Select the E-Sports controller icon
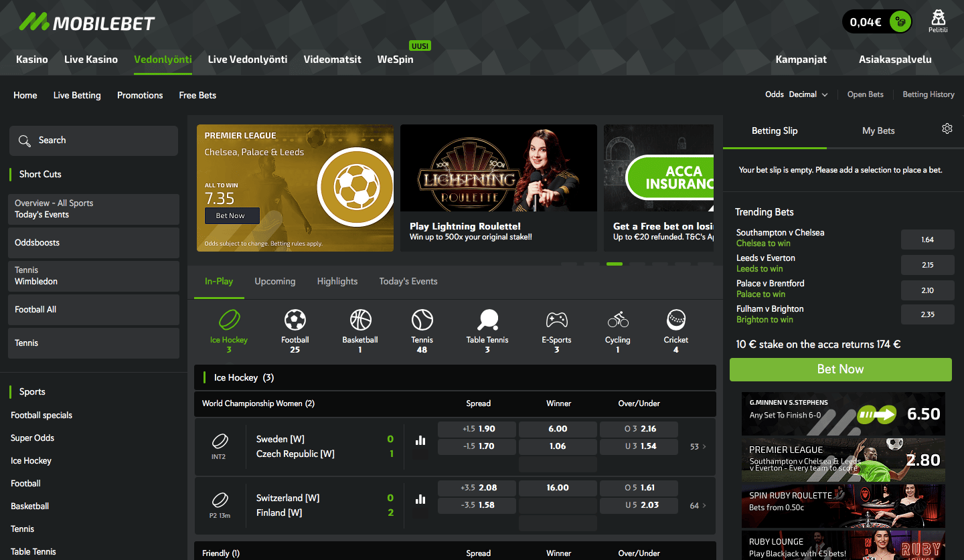The height and width of the screenshot is (560, 964). click(556, 320)
